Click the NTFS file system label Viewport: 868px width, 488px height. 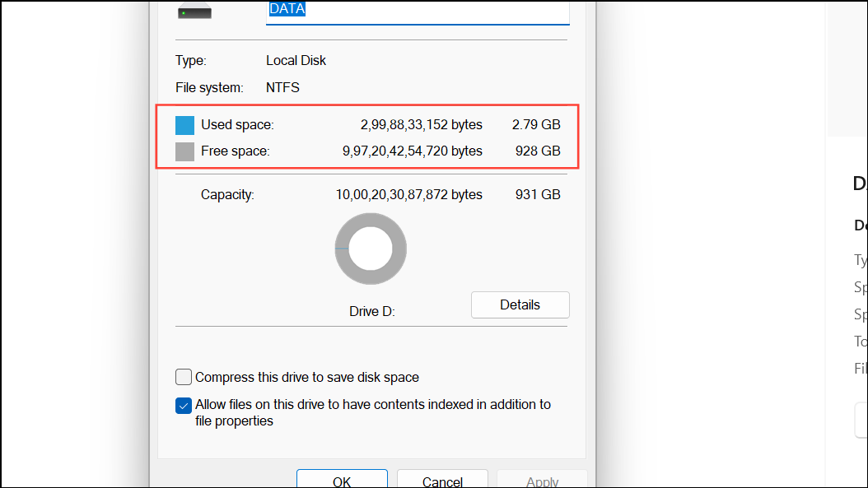[282, 87]
